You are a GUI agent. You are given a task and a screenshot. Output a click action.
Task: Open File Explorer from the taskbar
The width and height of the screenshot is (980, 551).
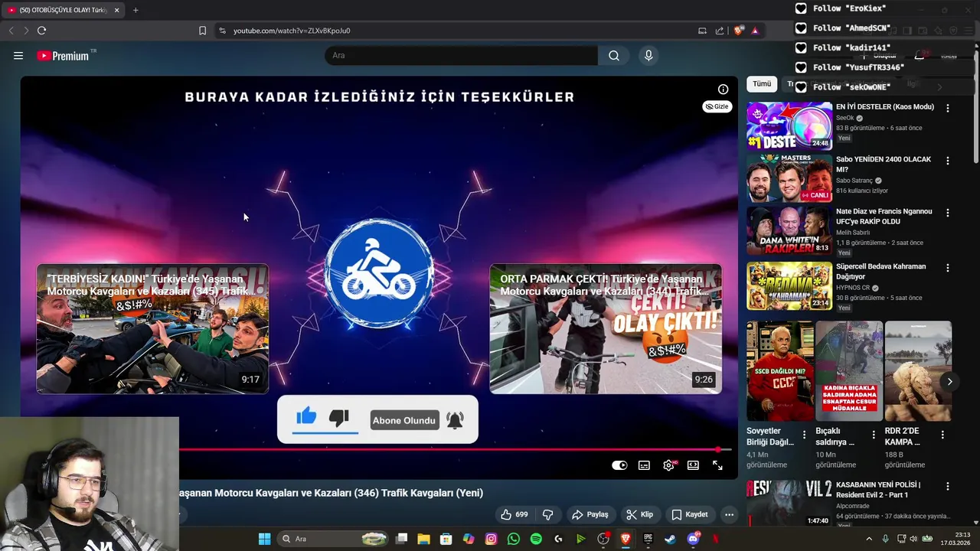[423, 539]
